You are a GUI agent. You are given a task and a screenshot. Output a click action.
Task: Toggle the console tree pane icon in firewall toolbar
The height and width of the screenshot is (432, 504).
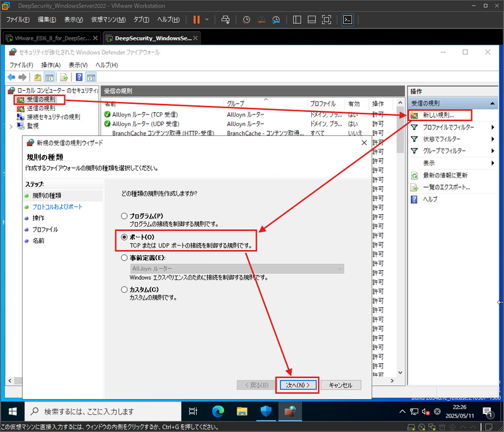click(49, 77)
